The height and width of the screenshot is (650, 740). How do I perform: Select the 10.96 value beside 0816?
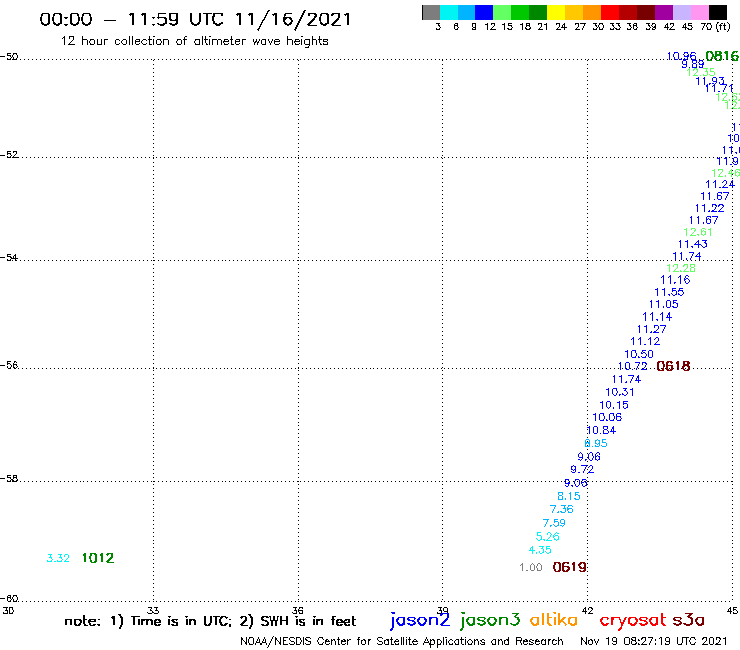[681, 56]
